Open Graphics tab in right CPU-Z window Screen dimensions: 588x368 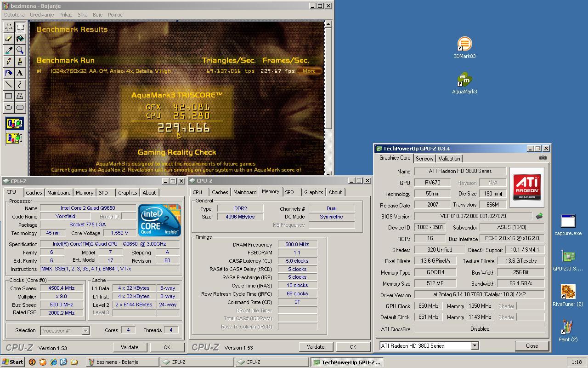314,192
